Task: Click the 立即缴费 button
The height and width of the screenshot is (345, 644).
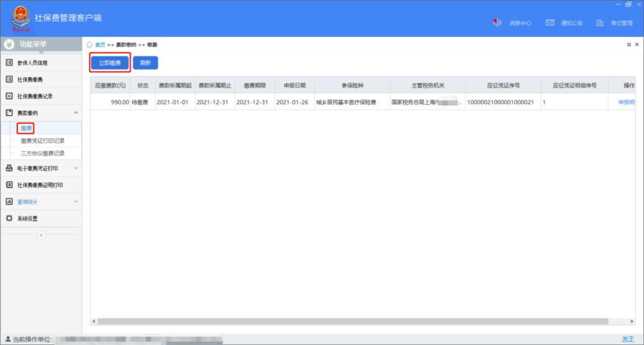Action: pyautogui.click(x=109, y=63)
